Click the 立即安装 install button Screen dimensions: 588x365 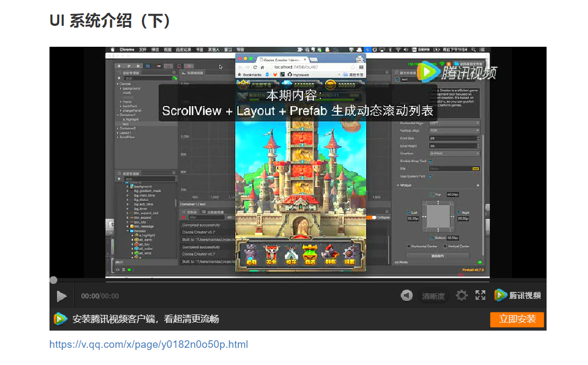click(517, 319)
